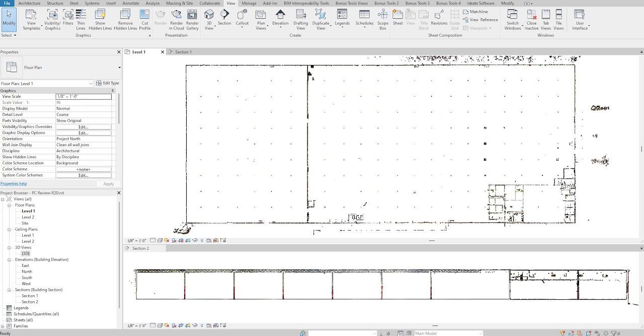The width and height of the screenshot is (644, 336).
Task: Create a Section view using ribbon tool
Action: tap(224, 19)
